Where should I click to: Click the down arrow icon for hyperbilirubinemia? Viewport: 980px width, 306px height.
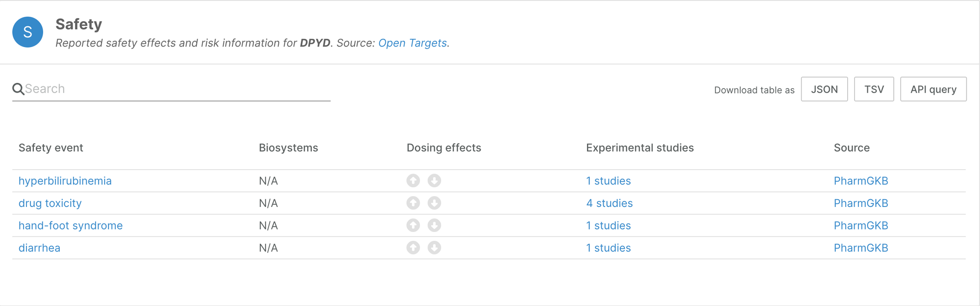[434, 181]
